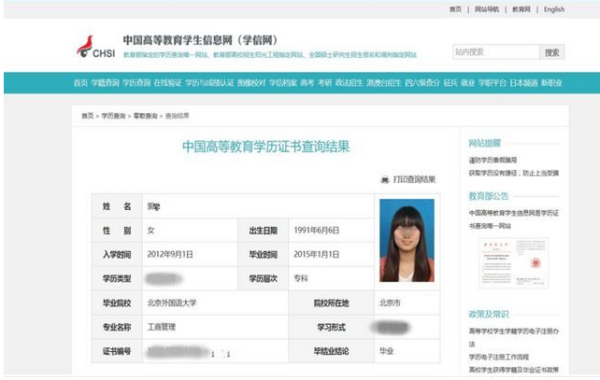Viewport: 600px width, 380px height.
Task: Open 港澳台招生 in the navigation bar
Action: click(383, 83)
